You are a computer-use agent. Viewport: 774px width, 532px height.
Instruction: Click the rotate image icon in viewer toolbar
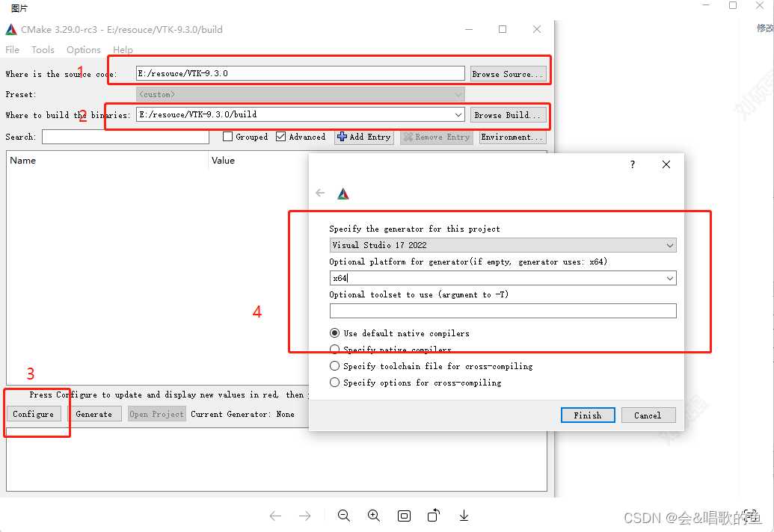click(433, 516)
